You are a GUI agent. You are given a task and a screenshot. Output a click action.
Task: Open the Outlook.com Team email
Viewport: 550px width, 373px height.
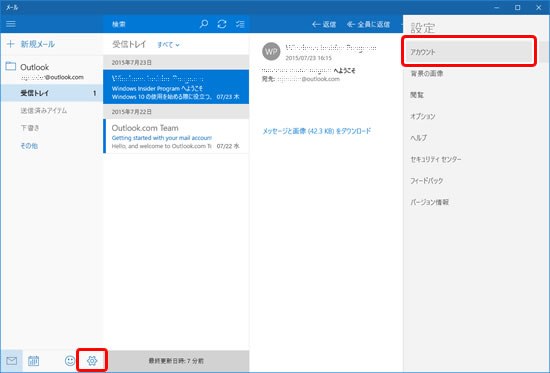[x=176, y=136]
